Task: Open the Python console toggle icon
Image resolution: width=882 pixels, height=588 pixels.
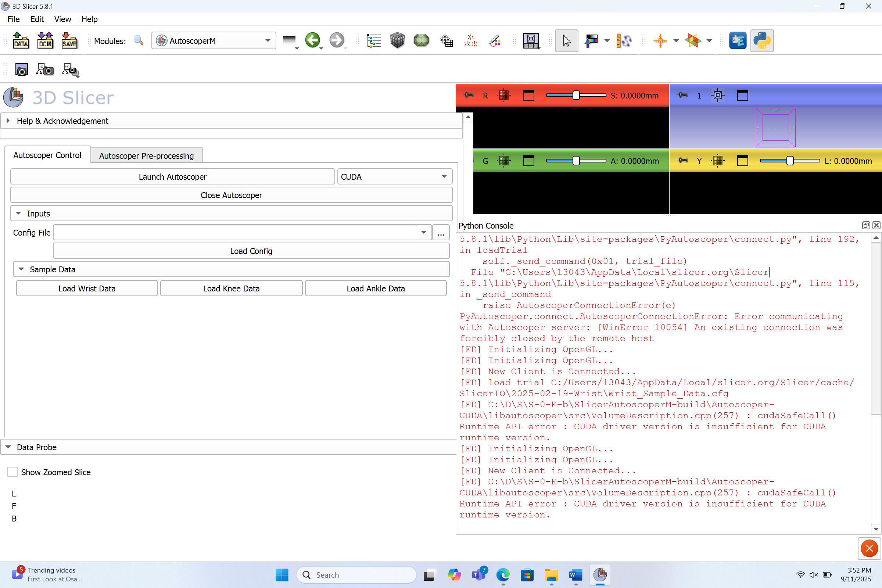Action: [761, 40]
